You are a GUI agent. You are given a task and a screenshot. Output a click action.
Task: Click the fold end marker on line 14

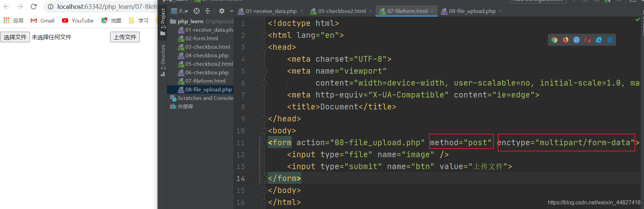[x=264, y=178]
